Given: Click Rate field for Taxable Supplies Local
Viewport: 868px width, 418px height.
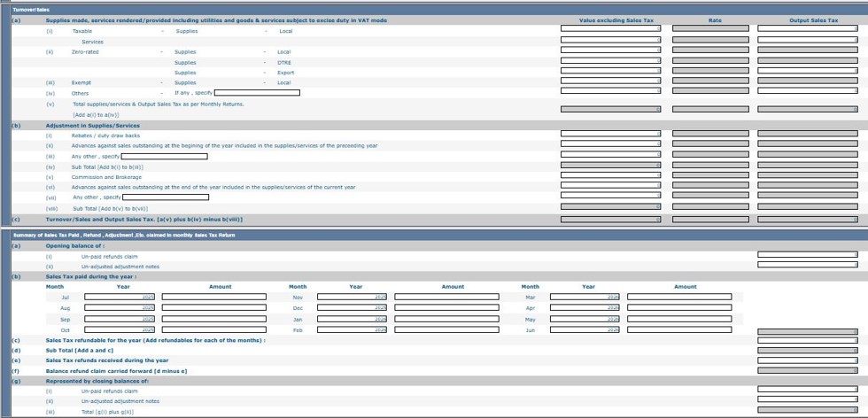Looking at the screenshot, I should (x=710, y=28).
